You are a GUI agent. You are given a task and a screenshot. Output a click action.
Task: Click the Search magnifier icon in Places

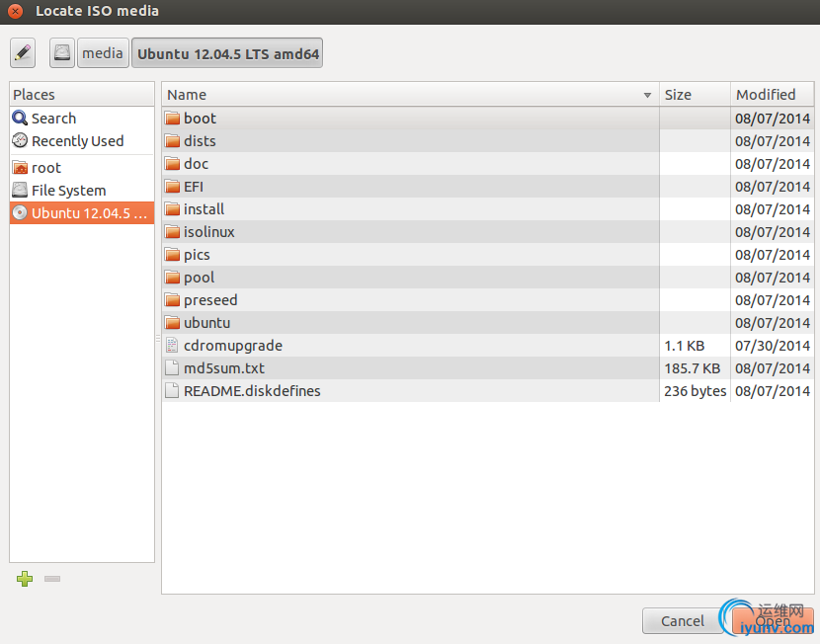[x=20, y=119]
